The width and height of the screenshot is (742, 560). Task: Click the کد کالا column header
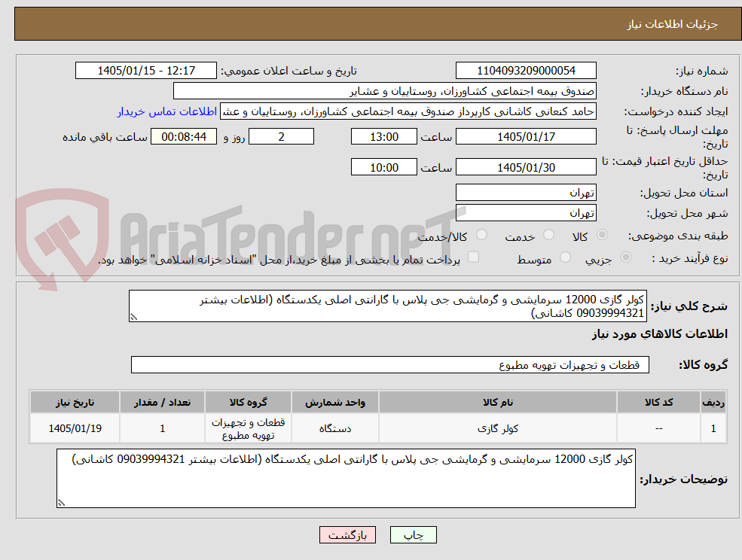658,402
